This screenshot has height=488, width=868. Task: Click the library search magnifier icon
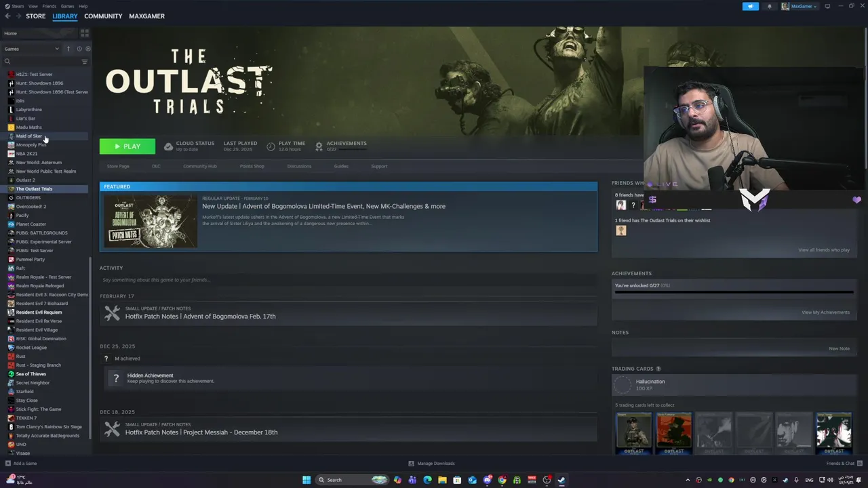[7, 62]
